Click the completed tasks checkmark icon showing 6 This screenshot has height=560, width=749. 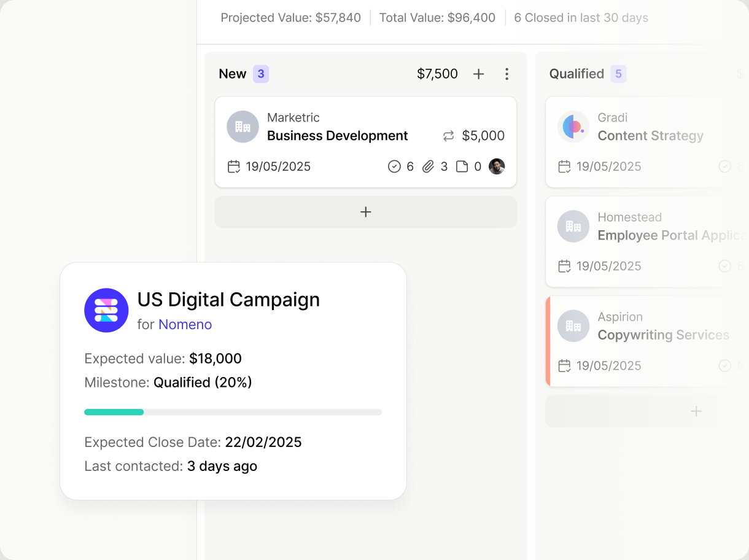pos(394,166)
